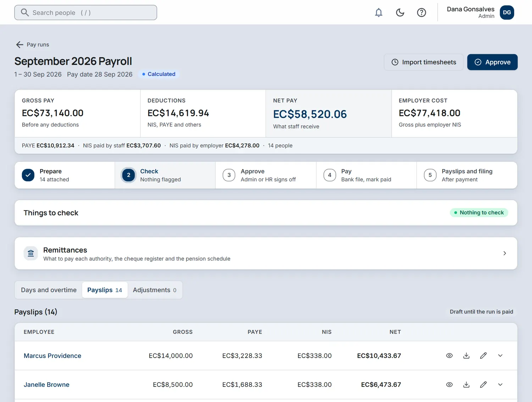This screenshot has width=532, height=402.
Task: Switch to the Adjustments tab
Action: pos(155,290)
